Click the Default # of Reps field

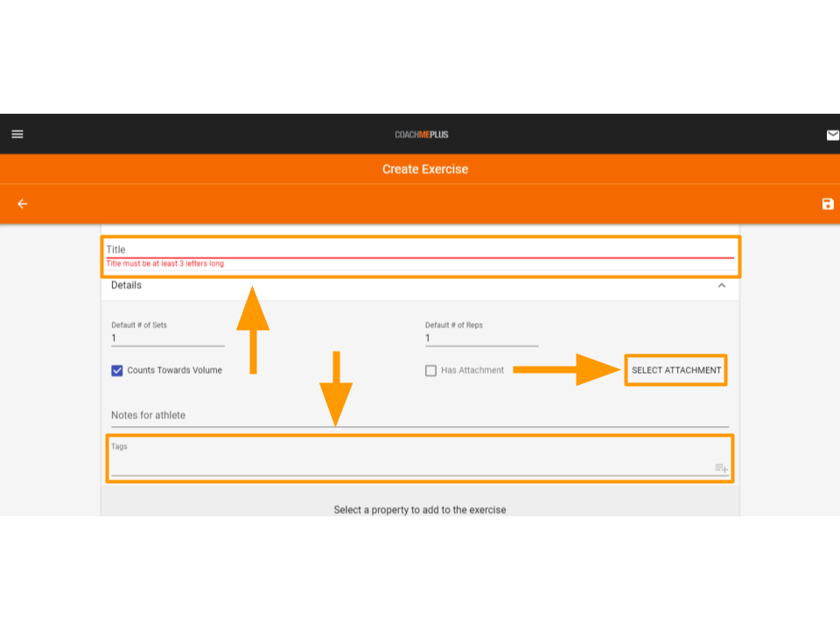[481, 338]
